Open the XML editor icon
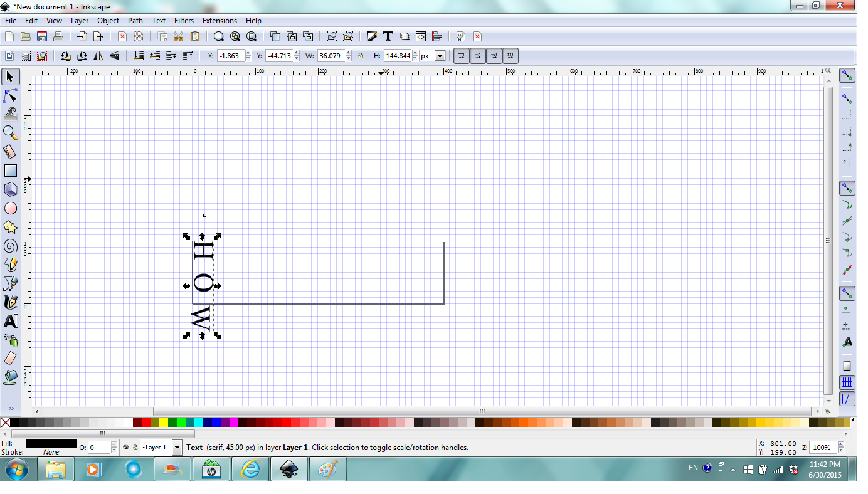 coord(421,36)
